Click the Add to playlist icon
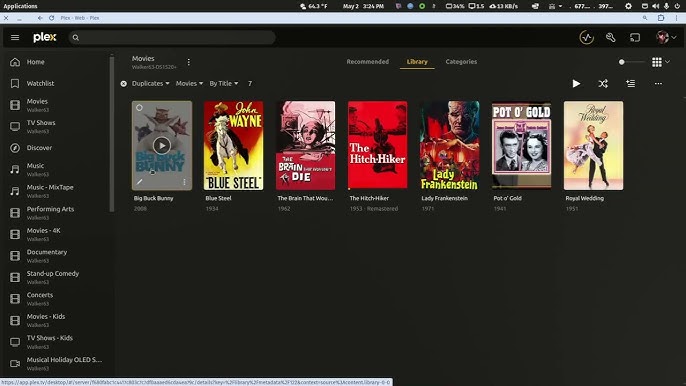 630,84
